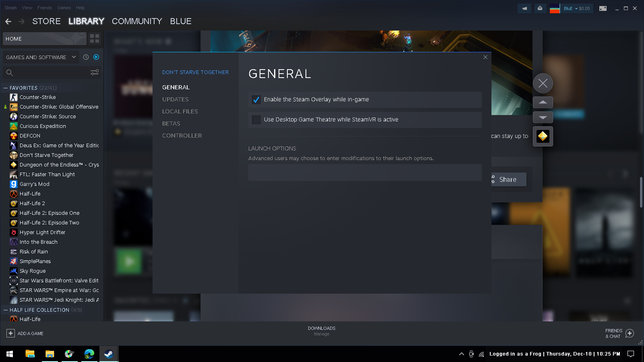Select Risk of Rain in library list

[34, 252]
